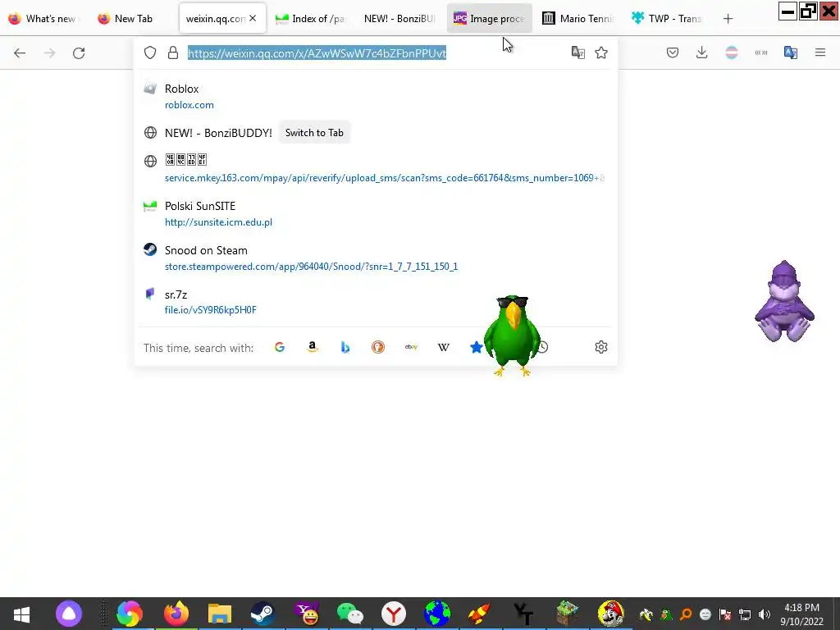
Task: Switch to the Index of /pa tab
Action: click(x=311, y=19)
